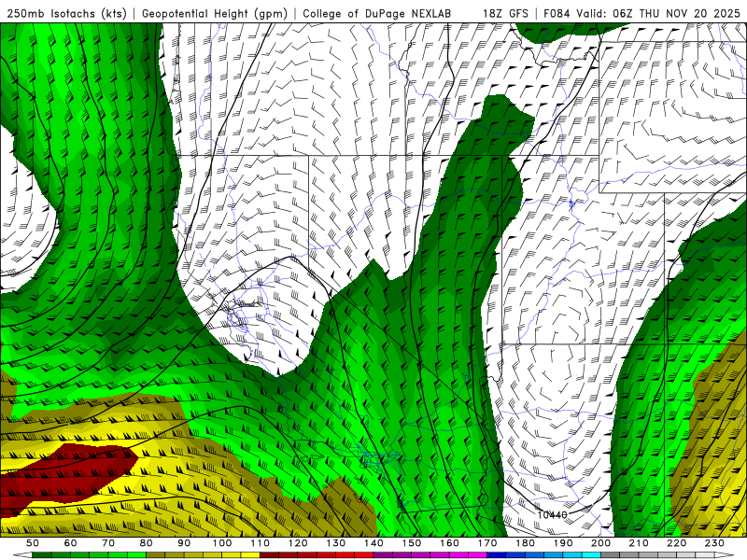Click the '170' value on the color scale
This screenshot has height=560, width=747.
point(487,543)
